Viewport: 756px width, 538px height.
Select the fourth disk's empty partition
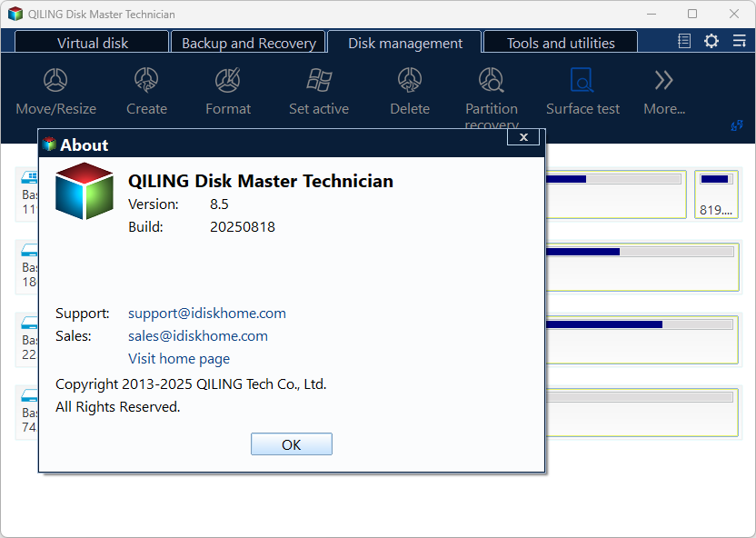642,413
